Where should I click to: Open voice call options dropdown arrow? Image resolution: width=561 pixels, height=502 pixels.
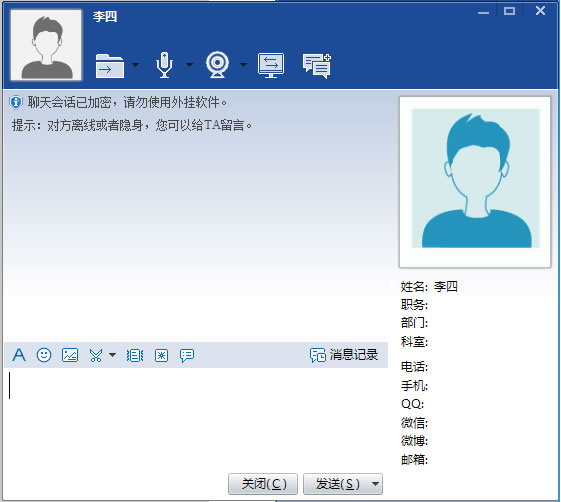pos(190,65)
